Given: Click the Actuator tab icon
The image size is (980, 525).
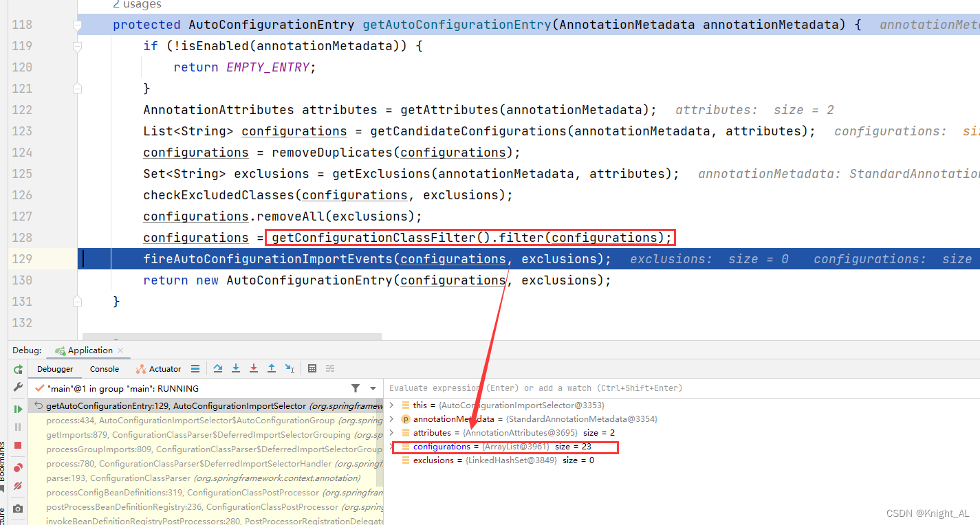Looking at the screenshot, I should (141, 369).
